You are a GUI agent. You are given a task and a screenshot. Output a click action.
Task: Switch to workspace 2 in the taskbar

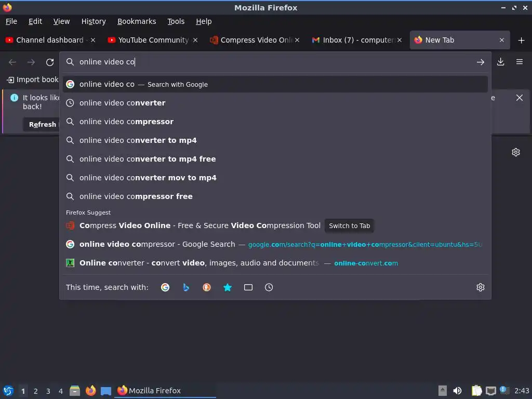point(36,391)
